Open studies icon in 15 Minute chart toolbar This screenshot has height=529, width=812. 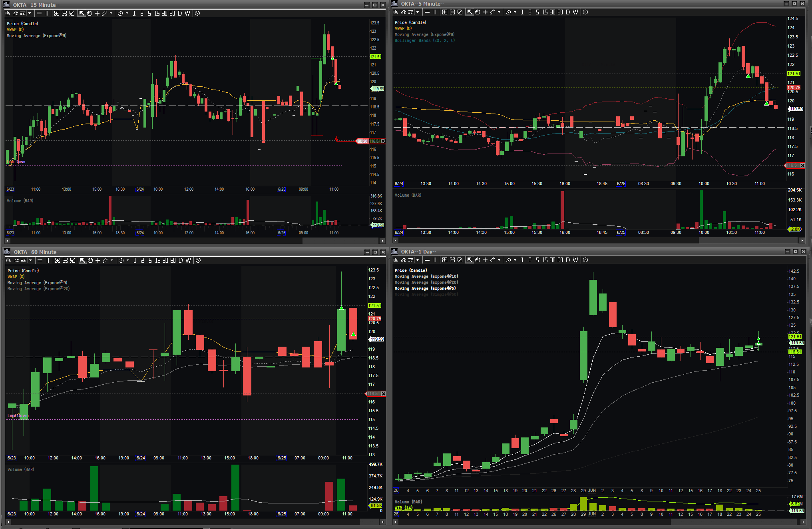pos(16,13)
